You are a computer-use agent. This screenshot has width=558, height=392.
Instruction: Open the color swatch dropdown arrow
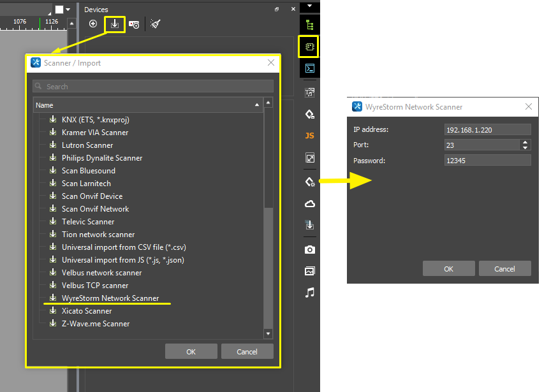68,10
